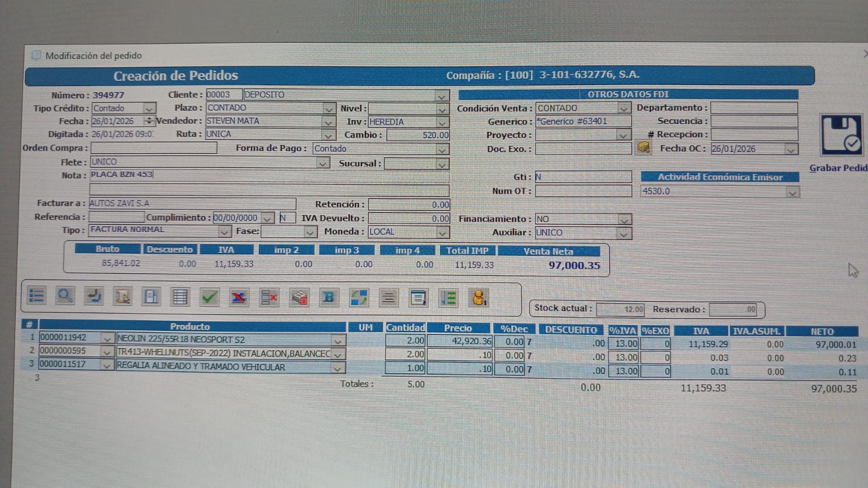
Task: Click the green checkmark toolbar icon
Action: [x=209, y=297]
